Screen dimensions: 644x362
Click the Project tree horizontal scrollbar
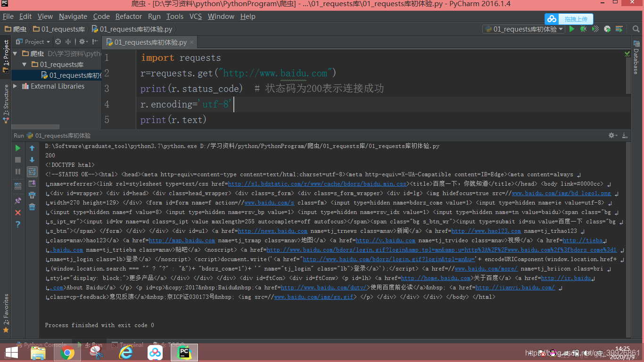point(36,127)
